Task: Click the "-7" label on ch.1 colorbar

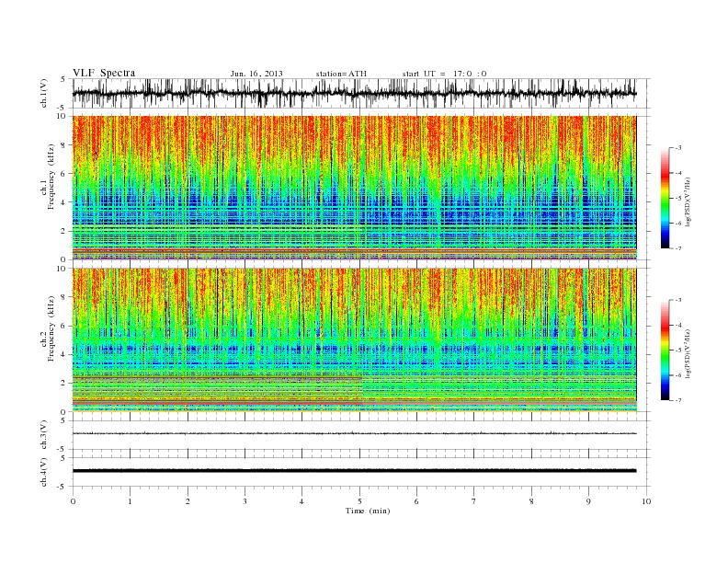Action: (x=678, y=248)
